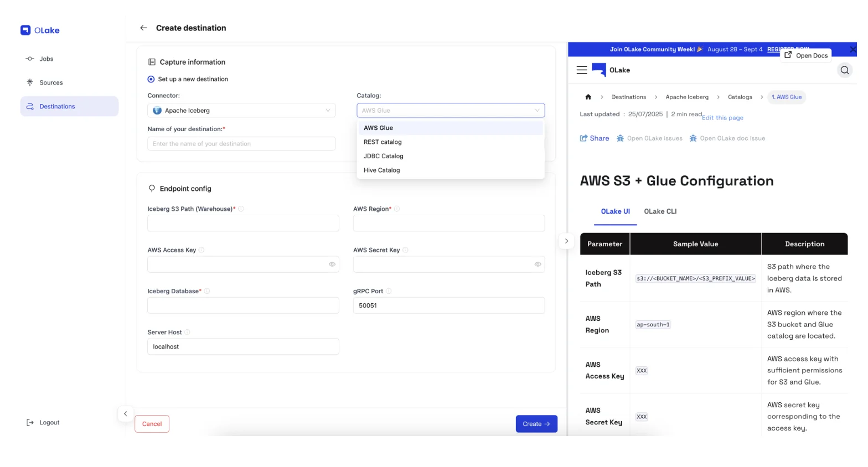Choose REST catalog from the list
The image size is (868, 467).
pyautogui.click(x=383, y=142)
